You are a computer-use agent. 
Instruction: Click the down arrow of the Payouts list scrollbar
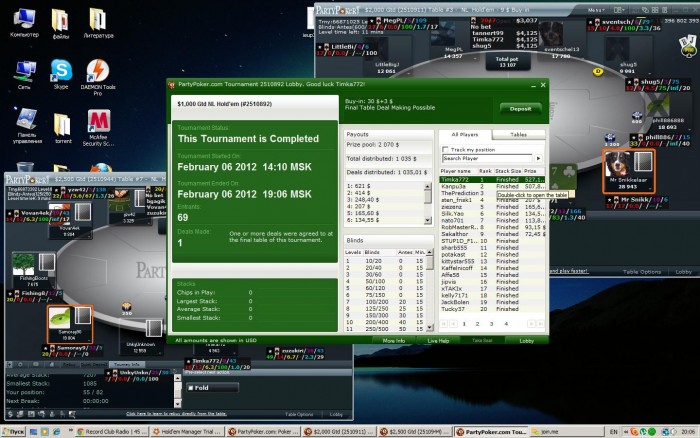pyautogui.click(x=428, y=220)
